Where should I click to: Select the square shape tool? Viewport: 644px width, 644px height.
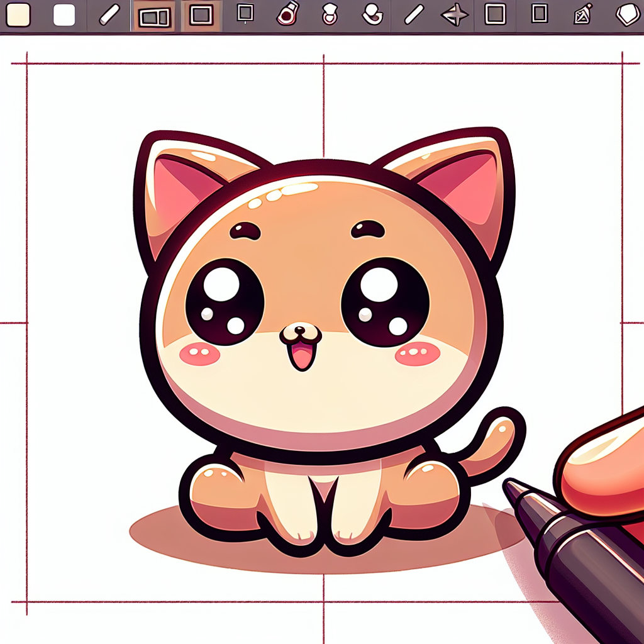[x=496, y=14]
